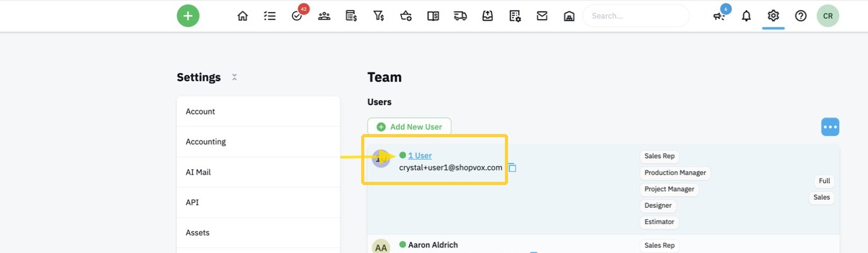The image size is (868, 253).
Task: Open the invoice document dollar icon
Action: tap(352, 16)
